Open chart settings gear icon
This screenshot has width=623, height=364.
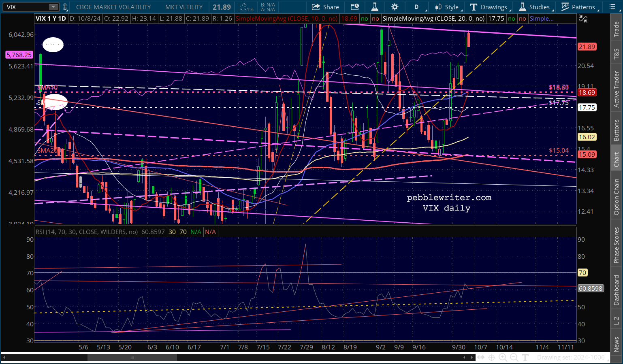coord(395,7)
